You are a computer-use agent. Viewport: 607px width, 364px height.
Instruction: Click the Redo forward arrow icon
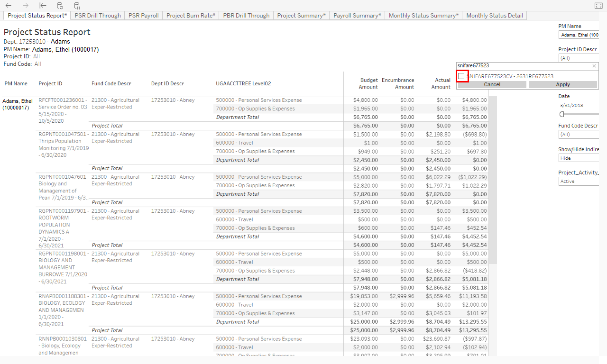26,6
